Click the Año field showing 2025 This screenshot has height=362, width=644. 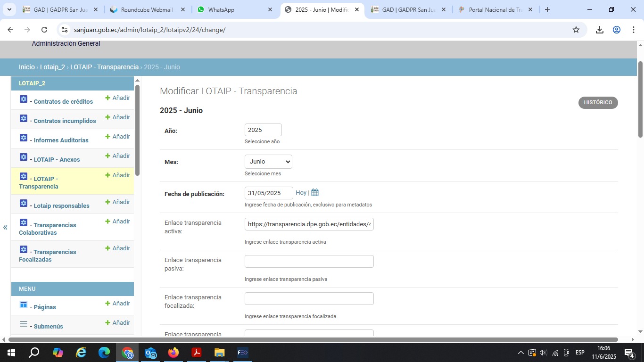(x=263, y=130)
